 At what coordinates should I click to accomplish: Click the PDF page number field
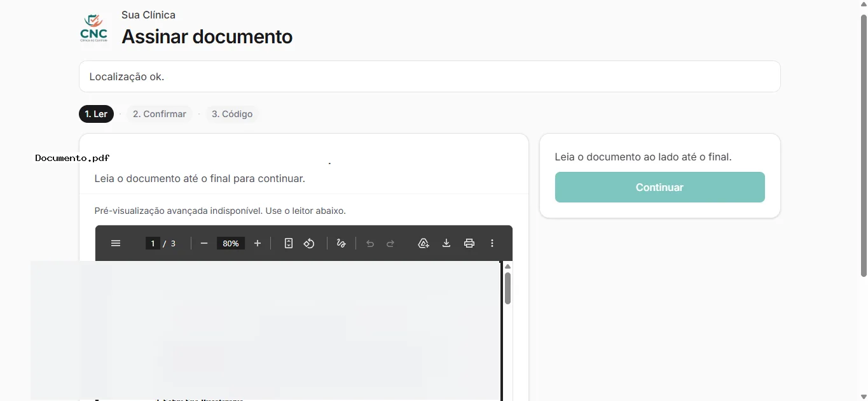point(153,243)
